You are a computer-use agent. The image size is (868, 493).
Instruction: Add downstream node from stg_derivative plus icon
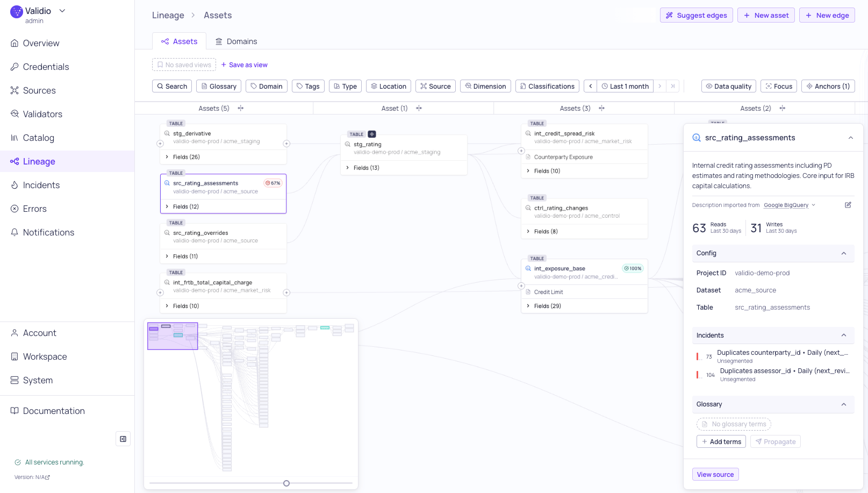point(286,144)
